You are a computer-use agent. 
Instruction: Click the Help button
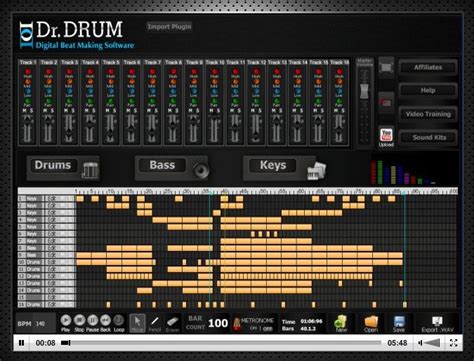coord(428,90)
